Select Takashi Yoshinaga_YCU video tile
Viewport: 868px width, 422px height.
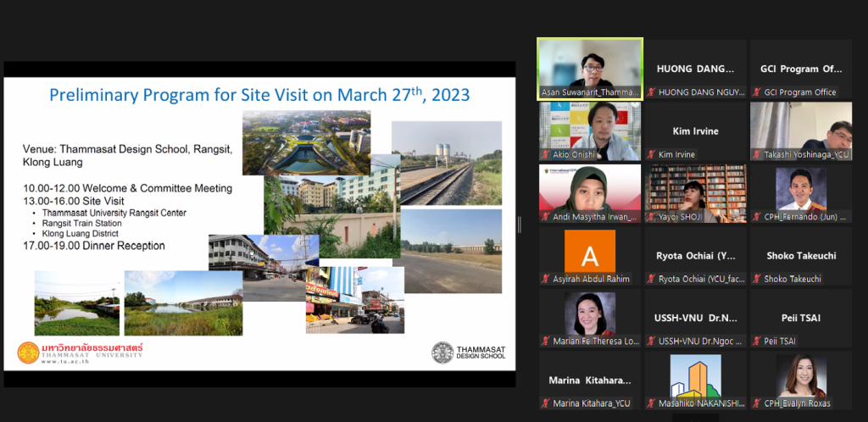(801, 131)
